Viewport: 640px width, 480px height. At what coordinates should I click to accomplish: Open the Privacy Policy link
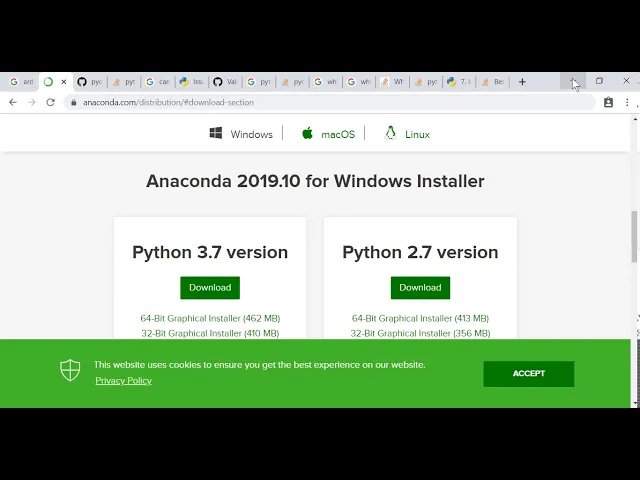point(123,380)
